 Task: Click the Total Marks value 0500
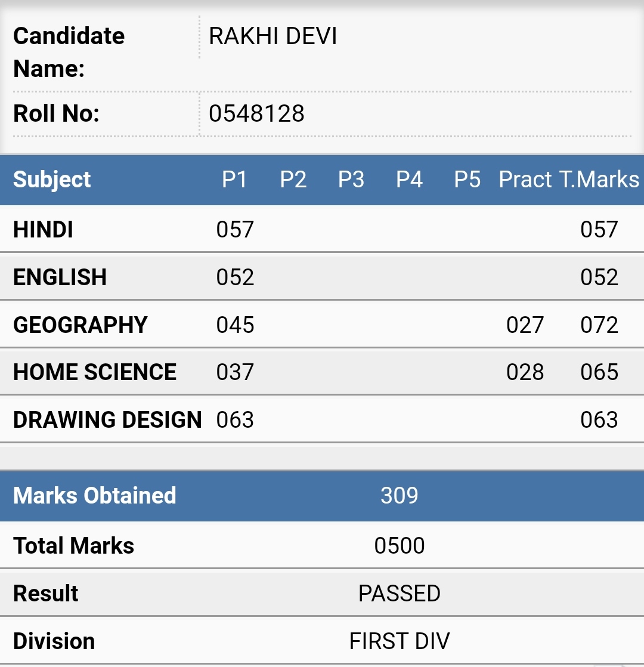click(399, 546)
